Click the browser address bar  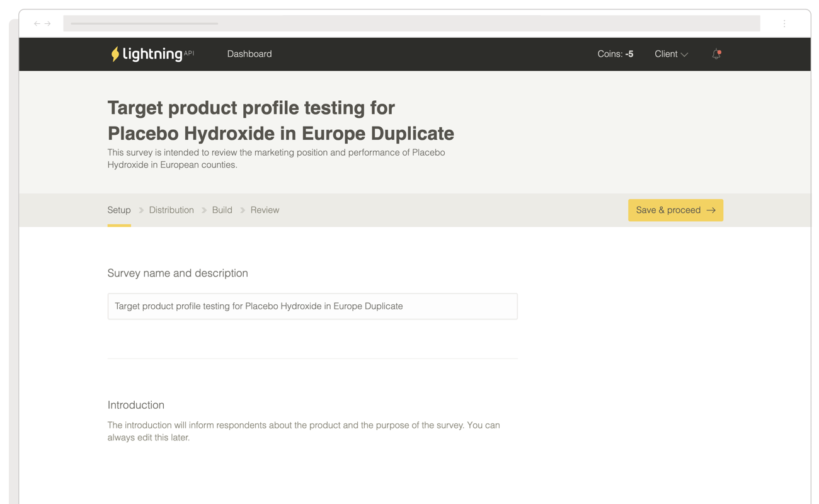(411, 24)
